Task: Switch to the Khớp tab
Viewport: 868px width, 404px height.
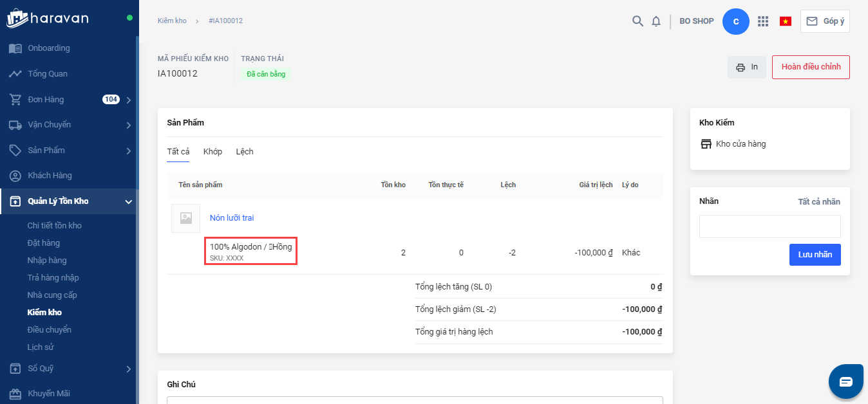Action: [x=212, y=152]
